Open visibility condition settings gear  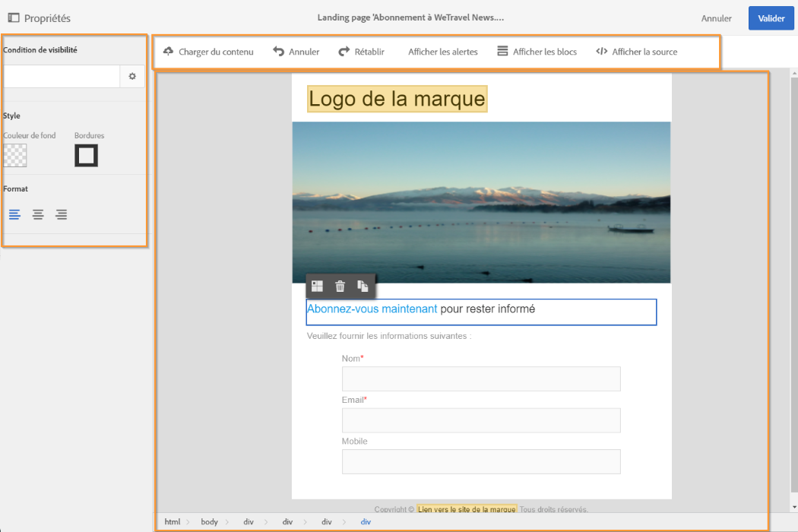[132, 76]
